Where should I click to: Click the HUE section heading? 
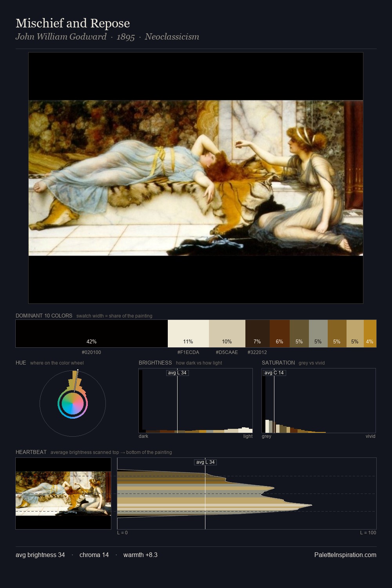pos(21,363)
